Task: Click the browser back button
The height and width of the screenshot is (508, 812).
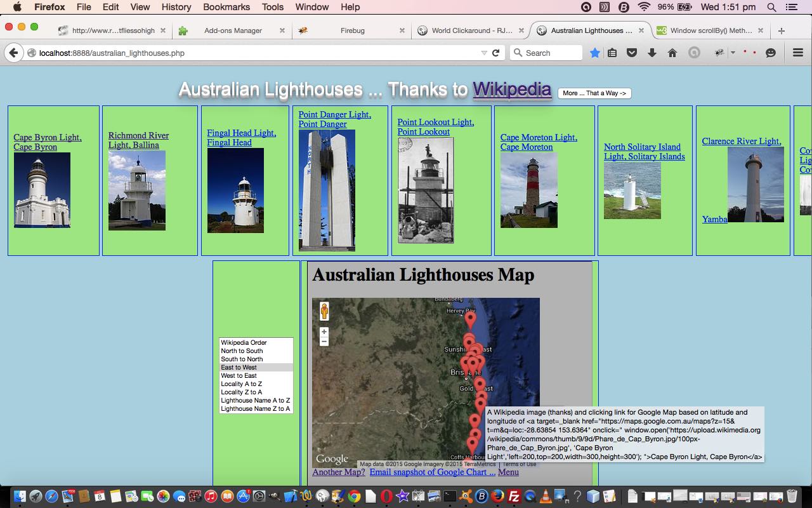Action: pyautogui.click(x=13, y=53)
